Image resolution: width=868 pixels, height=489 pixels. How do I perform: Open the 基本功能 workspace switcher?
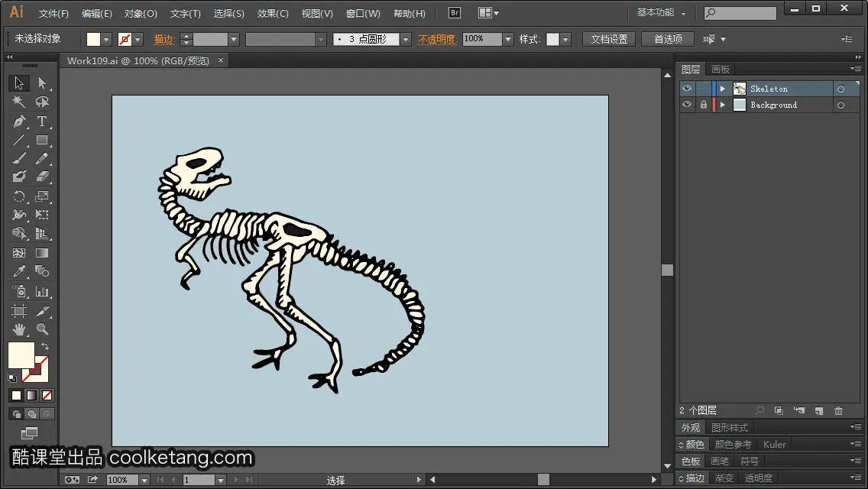[x=661, y=12]
